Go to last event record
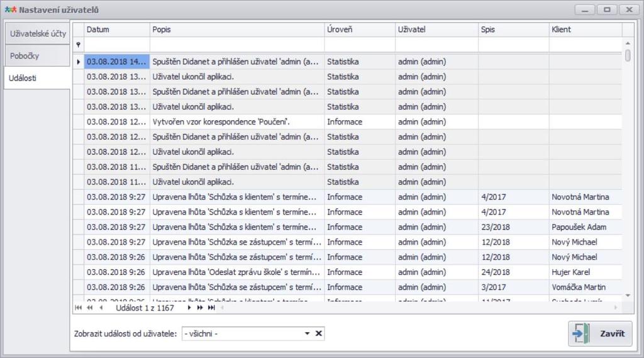Viewport: 644px width, 358px height. 211,308
